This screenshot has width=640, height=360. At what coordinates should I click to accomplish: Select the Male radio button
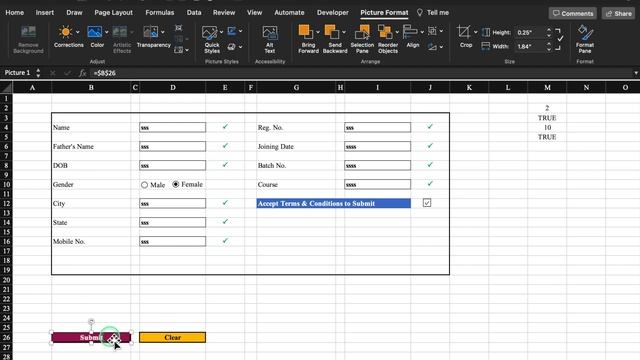tap(144, 185)
